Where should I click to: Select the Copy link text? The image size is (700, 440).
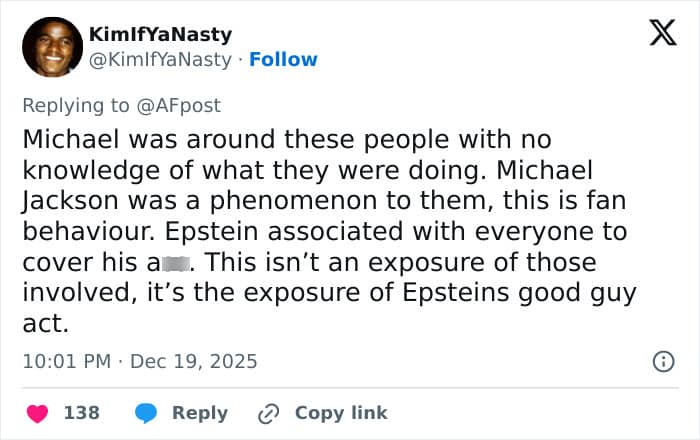(341, 413)
